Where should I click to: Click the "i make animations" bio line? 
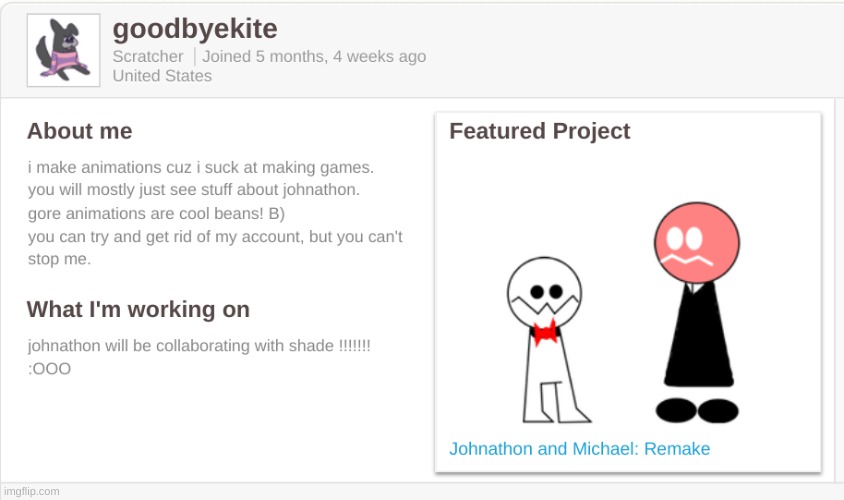(x=200, y=167)
